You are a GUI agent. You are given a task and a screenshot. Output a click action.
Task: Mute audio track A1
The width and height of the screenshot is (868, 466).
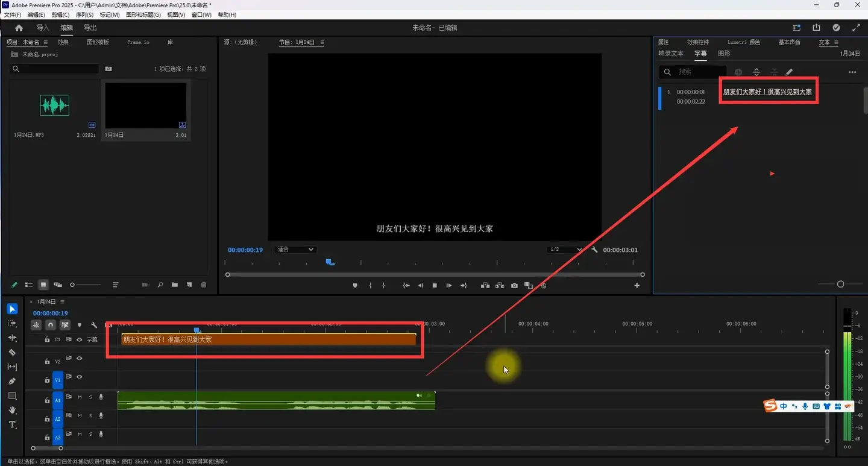click(x=80, y=397)
